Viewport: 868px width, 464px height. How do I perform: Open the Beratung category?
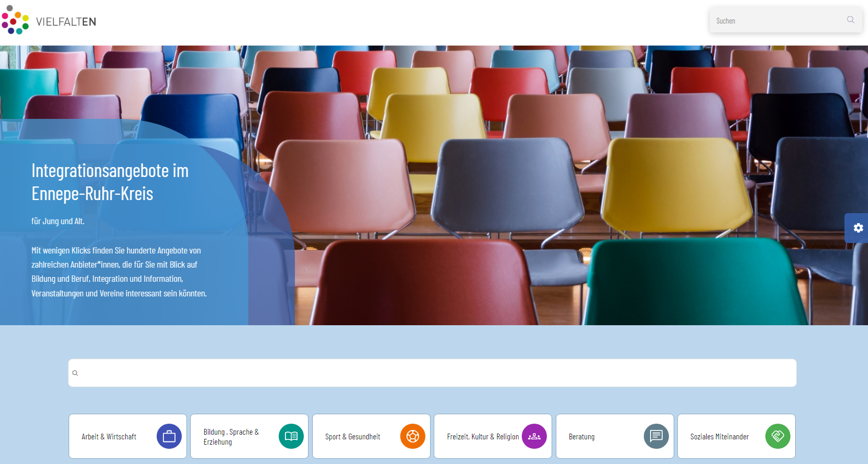(x=615, y=436)
